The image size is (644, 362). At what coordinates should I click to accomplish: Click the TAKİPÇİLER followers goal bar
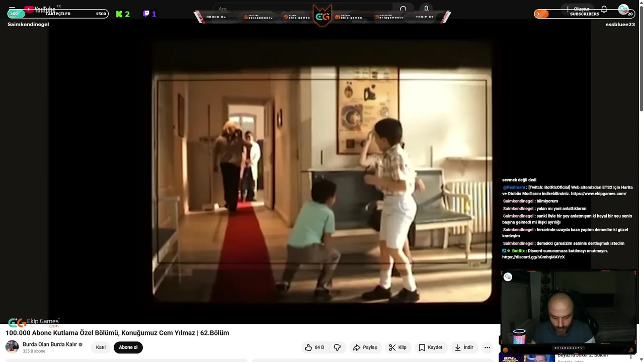coord(58,14)
